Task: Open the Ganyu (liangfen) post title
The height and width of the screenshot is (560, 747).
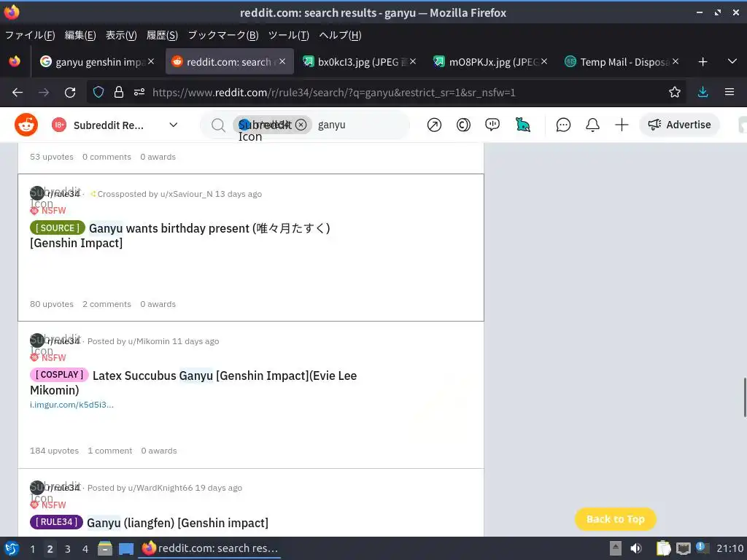Action: [x=177, y=523]
